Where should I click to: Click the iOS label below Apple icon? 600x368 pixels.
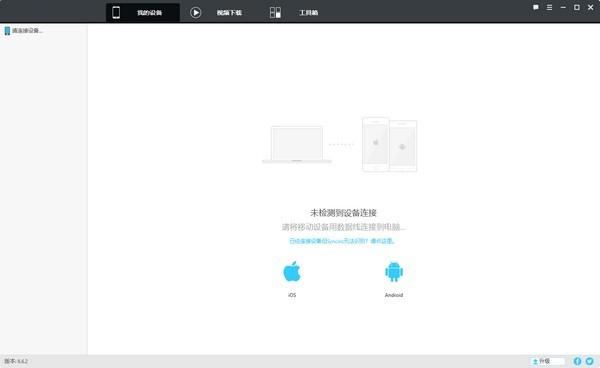(x=292, y=295)
